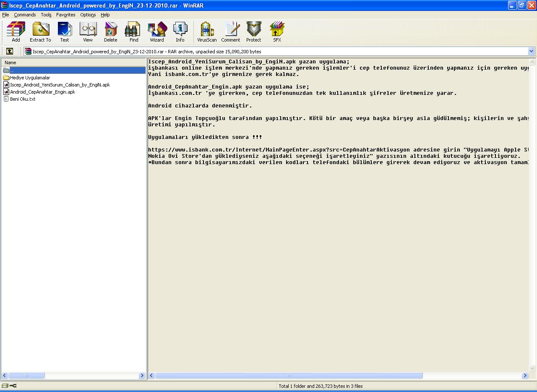Click the file list horizontal scrollbar thumb
537x392 pixels.
(26, 376)
